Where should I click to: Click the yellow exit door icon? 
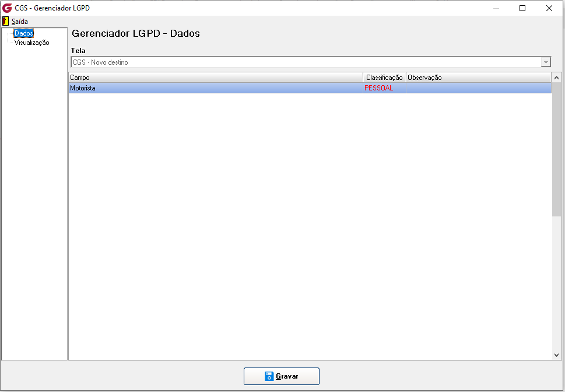5,21
